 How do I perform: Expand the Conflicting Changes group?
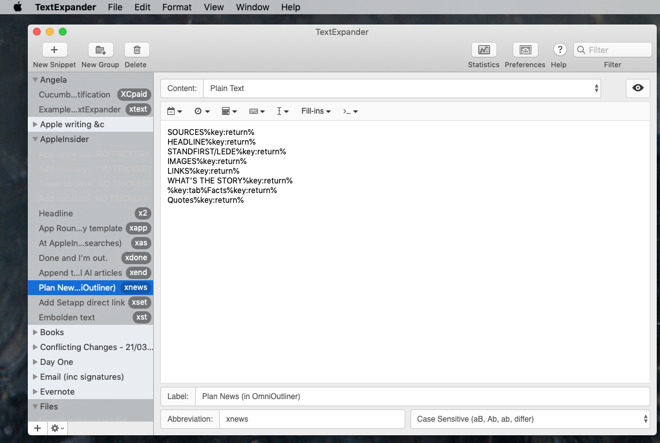(x=35, y=347)
